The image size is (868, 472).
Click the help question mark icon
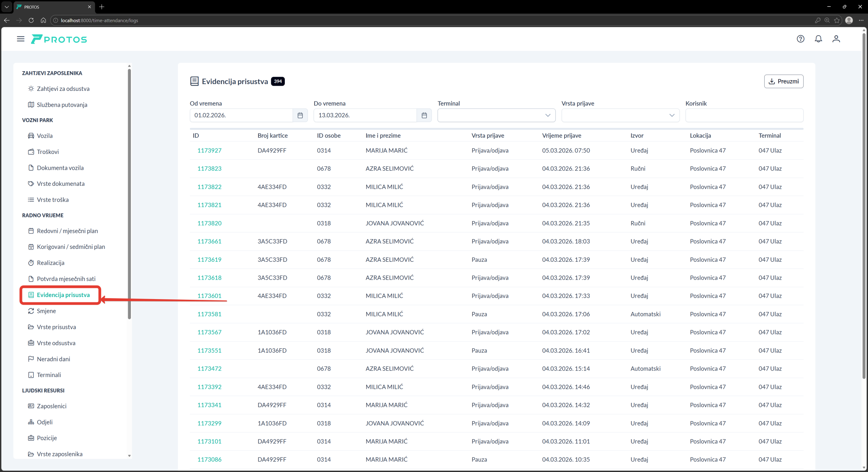tap(800, 39)
